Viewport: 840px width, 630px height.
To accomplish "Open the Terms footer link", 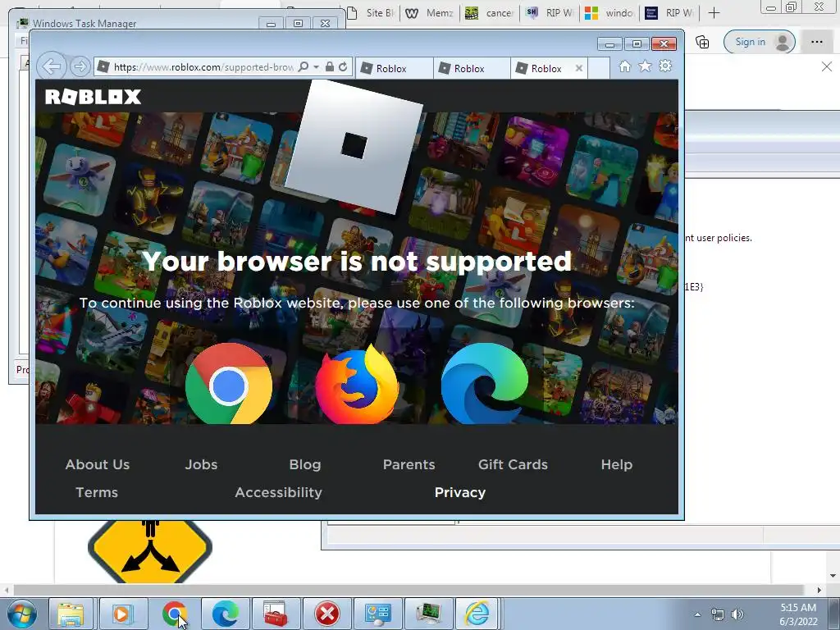I will (97, 492).
